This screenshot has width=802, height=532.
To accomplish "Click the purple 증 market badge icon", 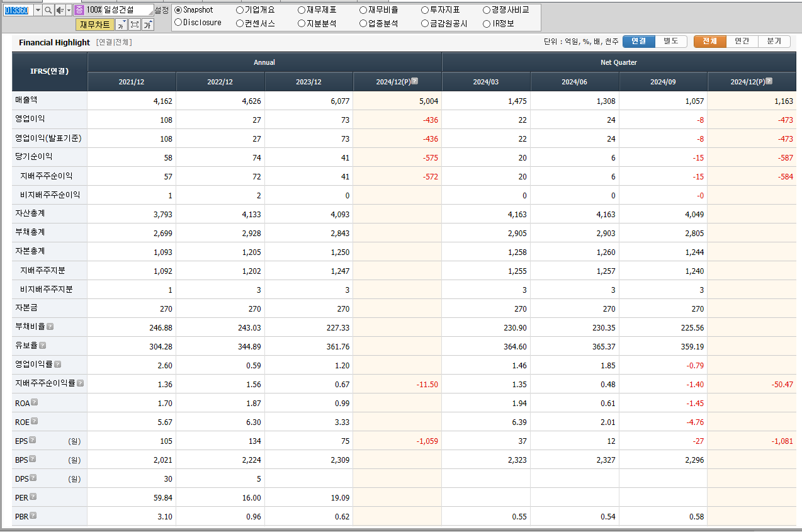I will tap(79, 10).
